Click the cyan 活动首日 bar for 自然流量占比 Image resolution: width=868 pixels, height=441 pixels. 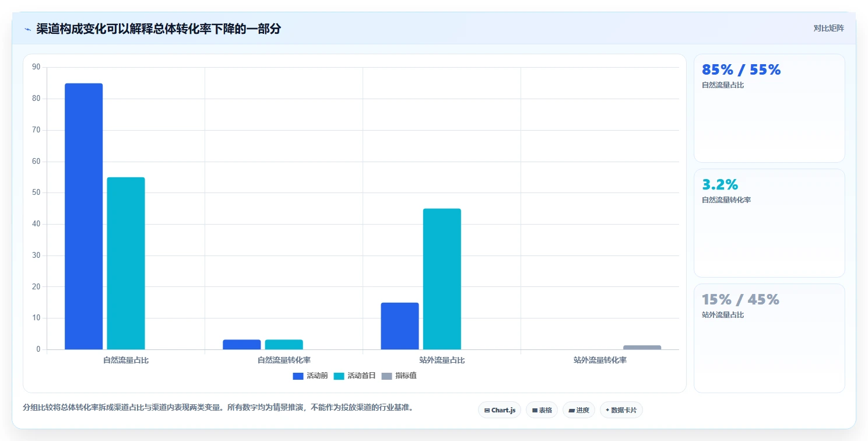pos(126,264)
